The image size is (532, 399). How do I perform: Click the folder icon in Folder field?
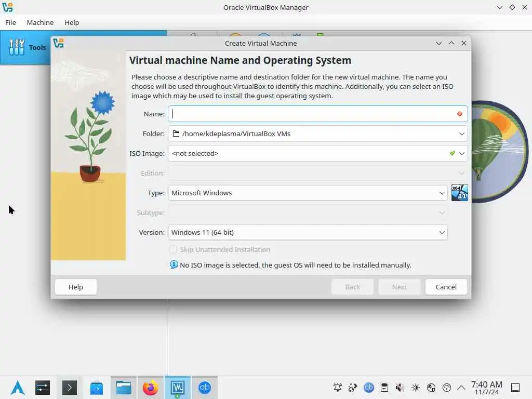[x=176, y=134]
